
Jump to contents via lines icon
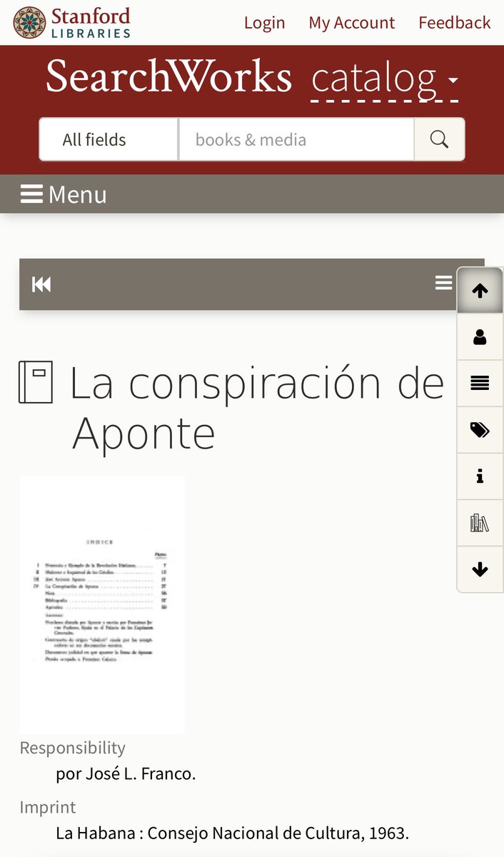click(x=480, y=384)
